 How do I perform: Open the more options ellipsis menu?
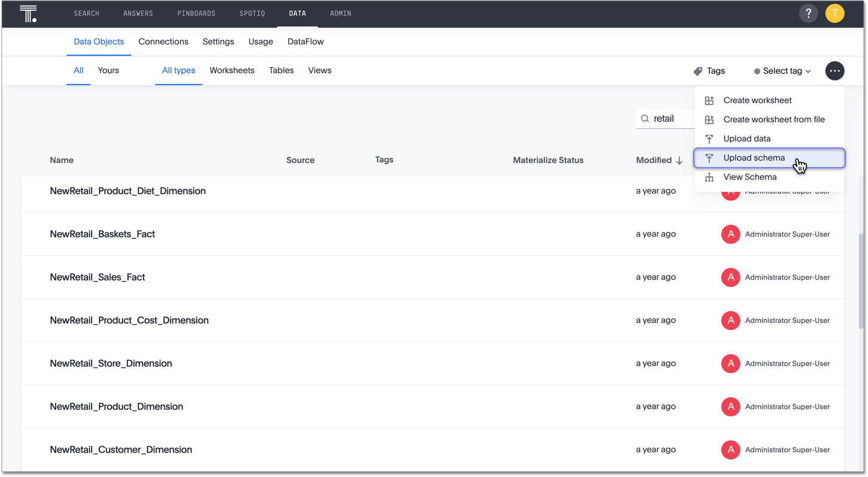tap(834, 71)
